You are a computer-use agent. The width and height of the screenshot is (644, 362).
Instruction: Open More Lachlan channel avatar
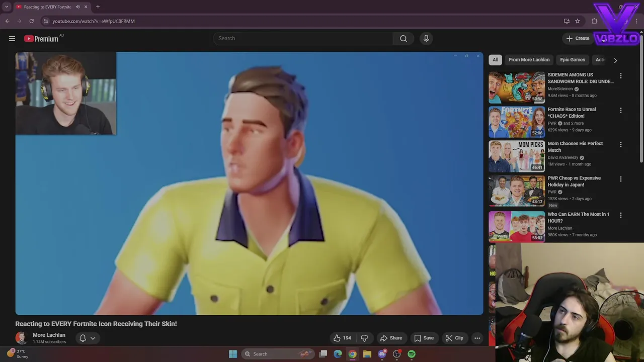point(21,338)
